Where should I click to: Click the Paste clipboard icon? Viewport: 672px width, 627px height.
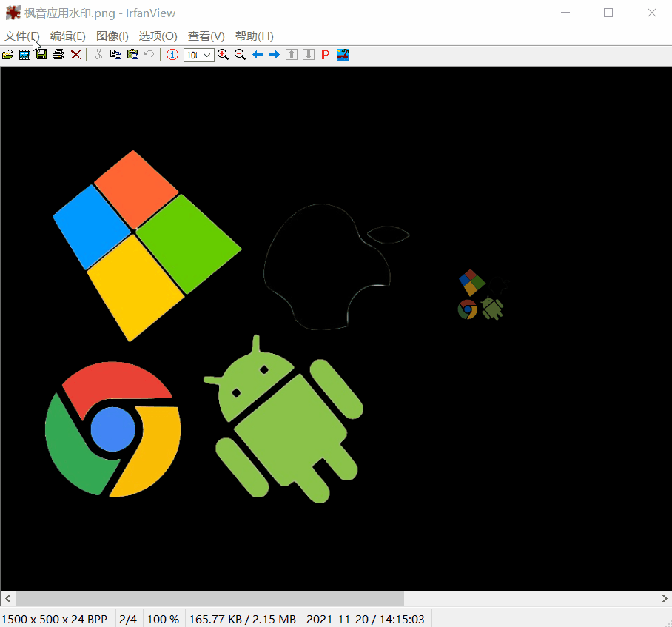coord(133,55)
